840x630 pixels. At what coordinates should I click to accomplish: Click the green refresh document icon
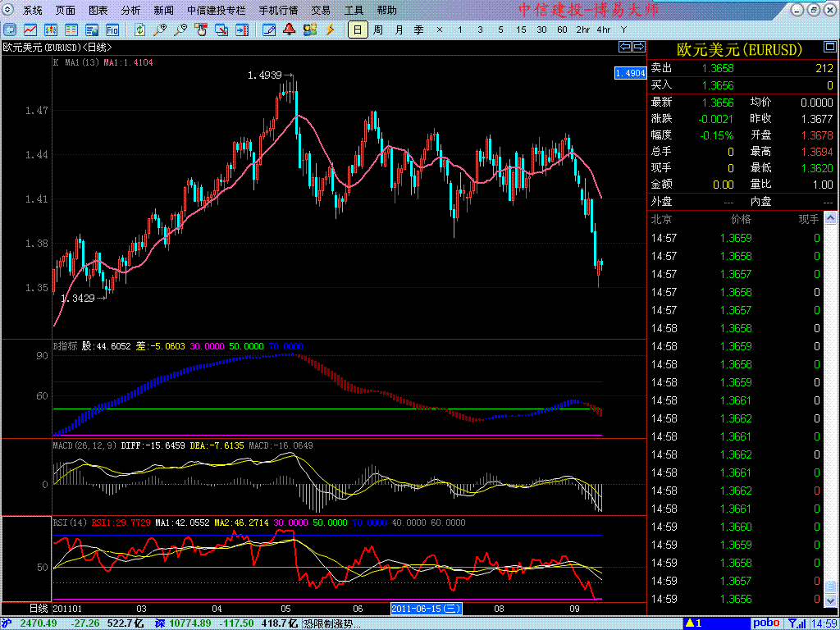[139, 30]
